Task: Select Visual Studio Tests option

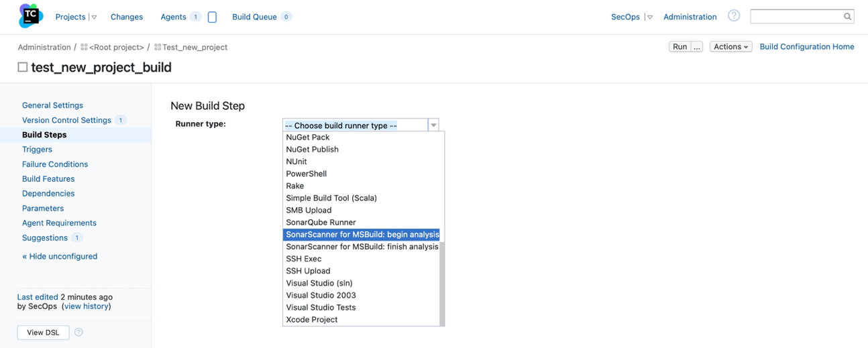Action: click(x=361, y=307)
